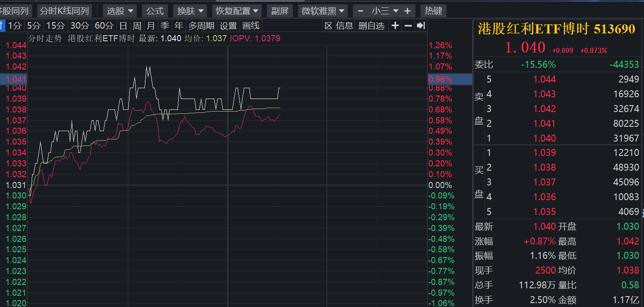Open the 微软雅黑 font dropdown
The image size is (644, 307).
[x=323, y=11]
